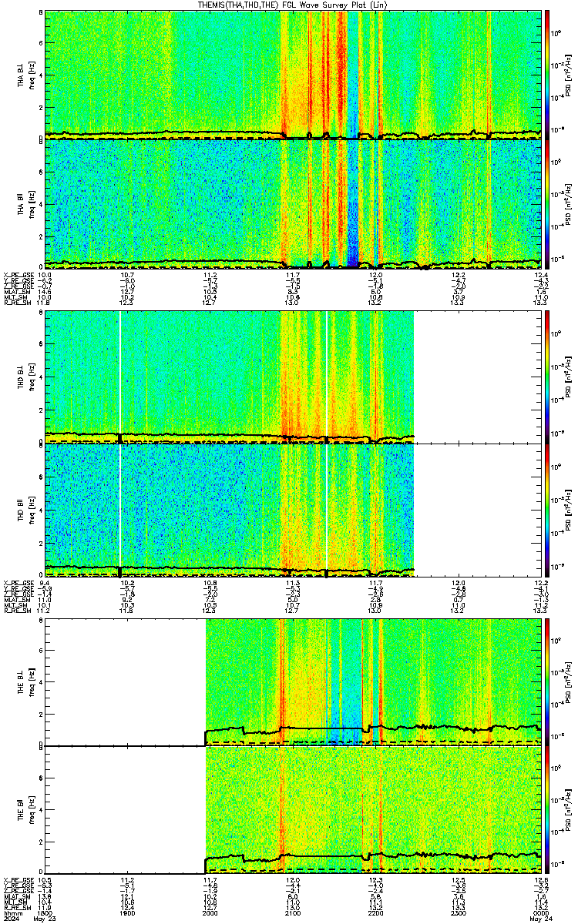578x924 pixels.
Task: Click the THEMIS FGL Wave Survey Plot title
Action: tap(292, 5)
